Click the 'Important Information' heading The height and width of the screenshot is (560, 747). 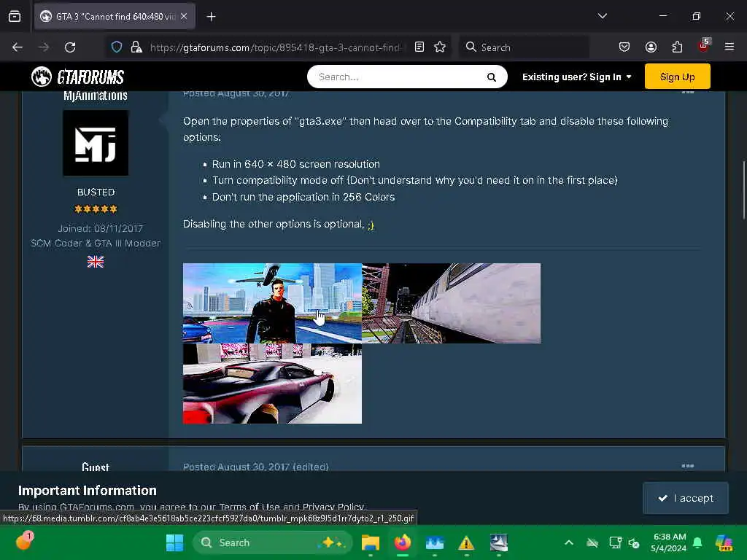click(x=88, y=491)
